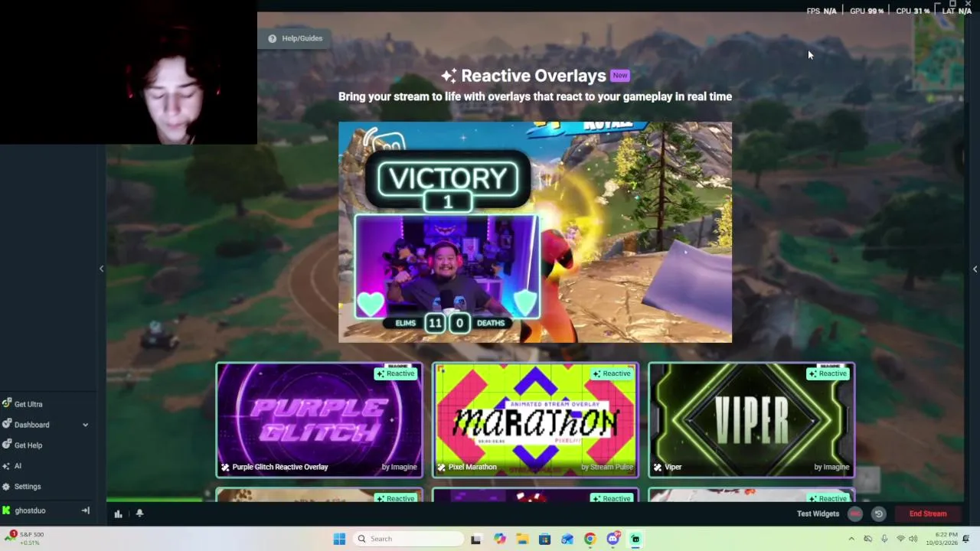The width and height of the screenshot is (980, 551).
Task: Open the notifications bell icon
Action: click(x=139, y=514)
